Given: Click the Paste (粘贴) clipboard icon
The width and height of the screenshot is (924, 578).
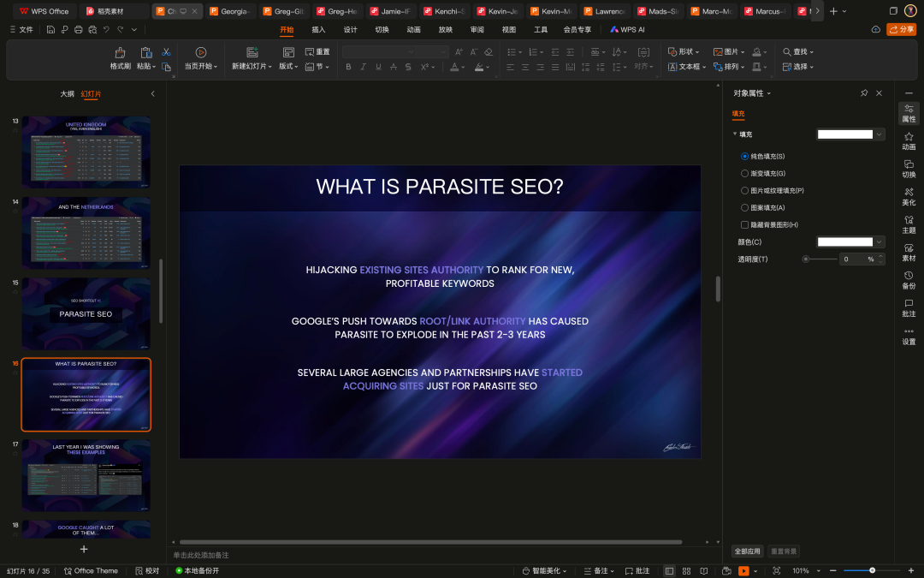Looking at the screenshot, I should 146,52.
